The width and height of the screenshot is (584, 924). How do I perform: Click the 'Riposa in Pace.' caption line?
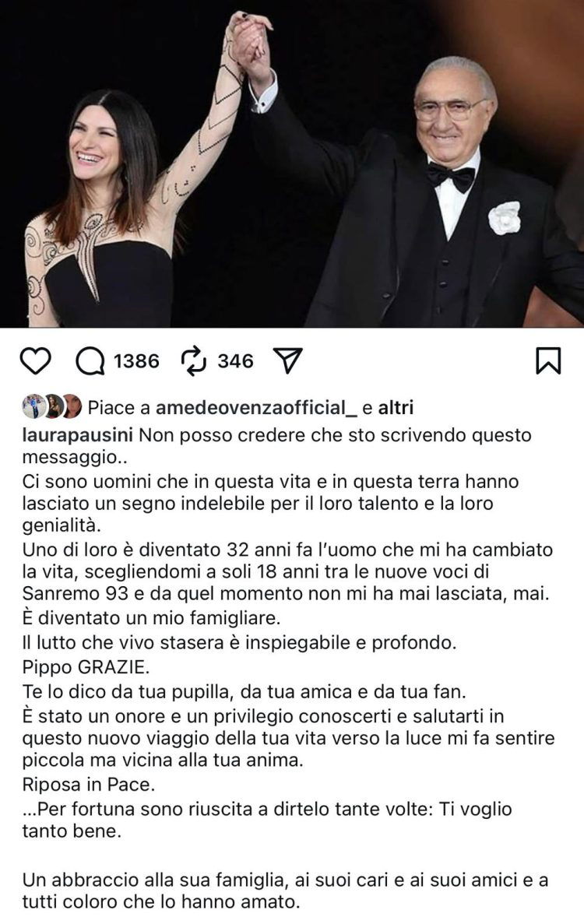pyautogui.click(x=89, y=785)
